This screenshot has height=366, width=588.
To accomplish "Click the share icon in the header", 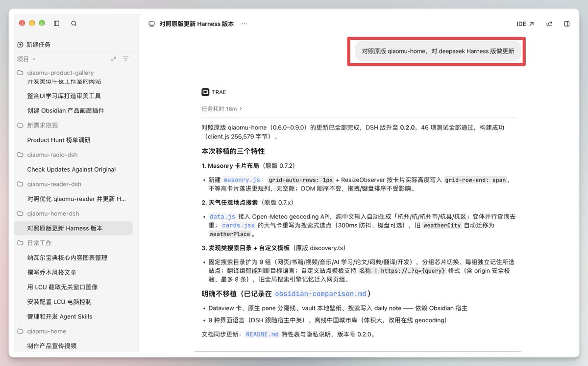I will pyautogui.click(x=549, y=24).
